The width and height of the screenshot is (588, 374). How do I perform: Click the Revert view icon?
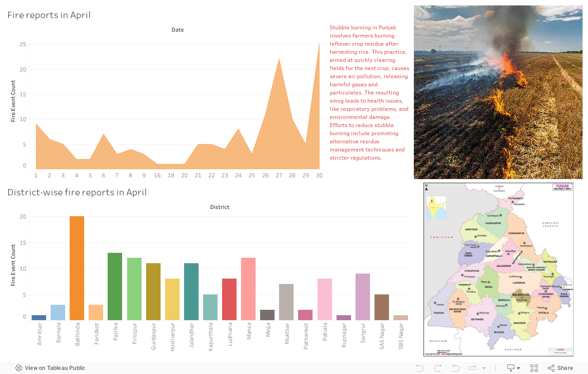(455, 368)
